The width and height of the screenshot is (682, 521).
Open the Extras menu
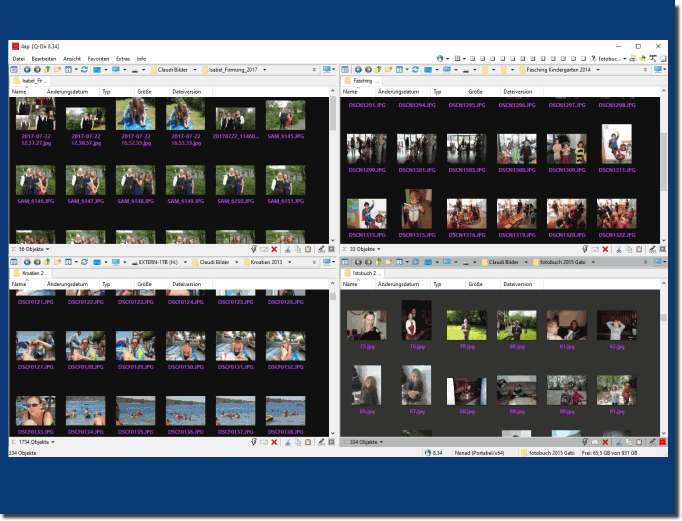click(123, 59)
